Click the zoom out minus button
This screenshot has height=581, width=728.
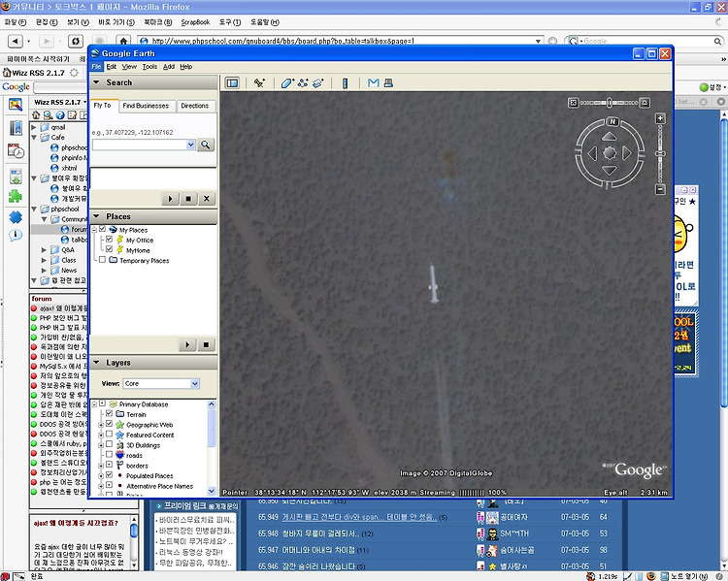pos(660,189)
